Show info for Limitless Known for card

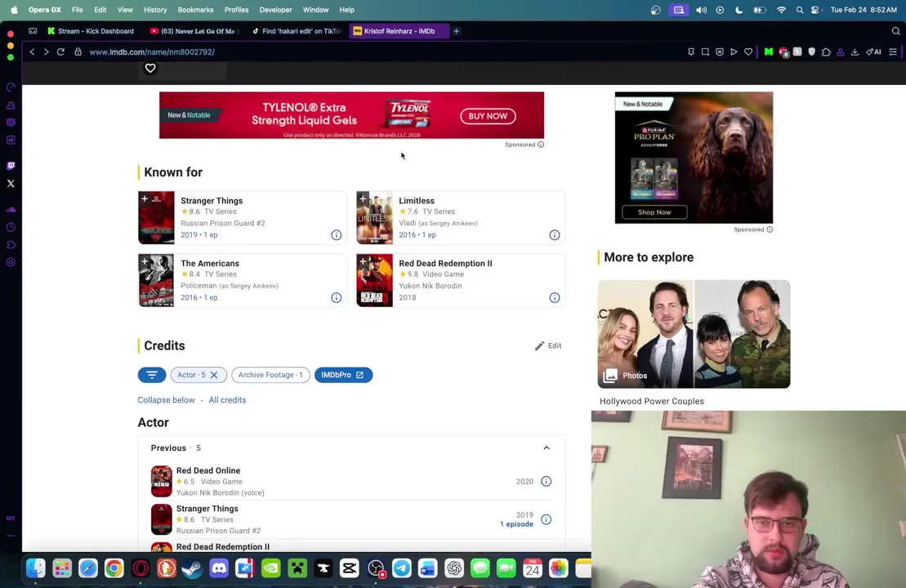(x=554, y=235)
